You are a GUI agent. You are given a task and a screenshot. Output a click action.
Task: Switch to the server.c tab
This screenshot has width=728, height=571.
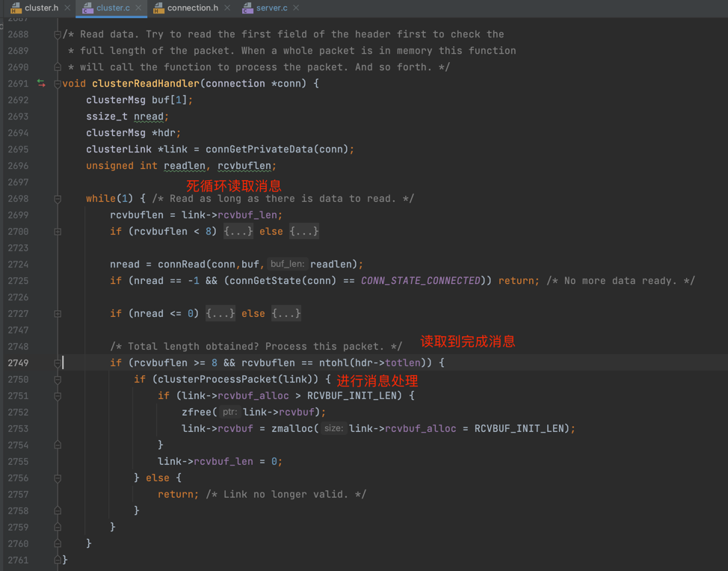point(271,8)
